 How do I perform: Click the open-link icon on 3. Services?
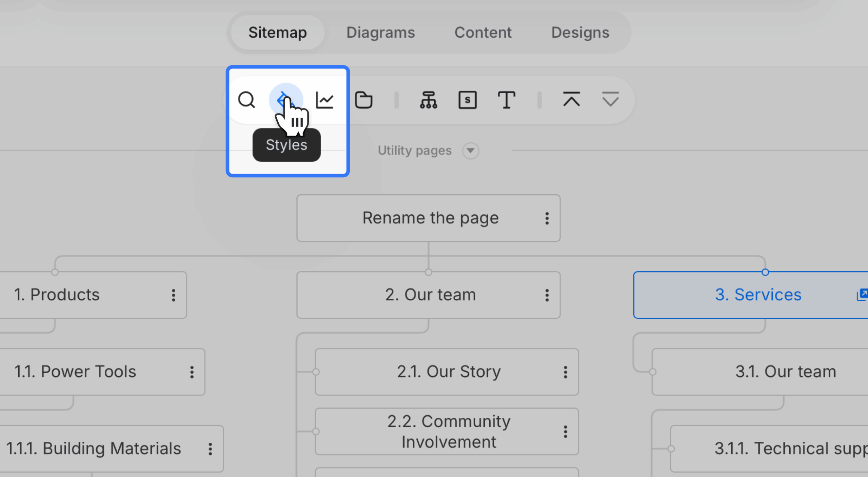[862, 295]
